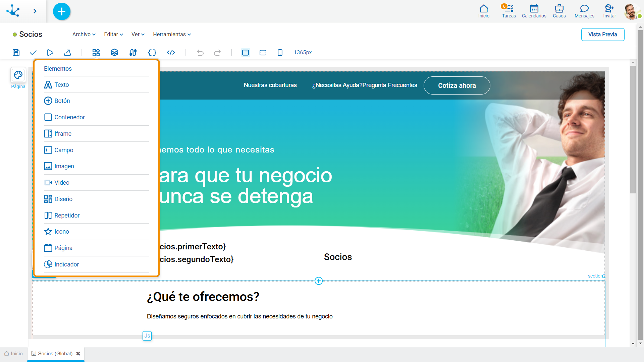
Task: Click Vista Previa button
Action: click(x=602, y=35)
